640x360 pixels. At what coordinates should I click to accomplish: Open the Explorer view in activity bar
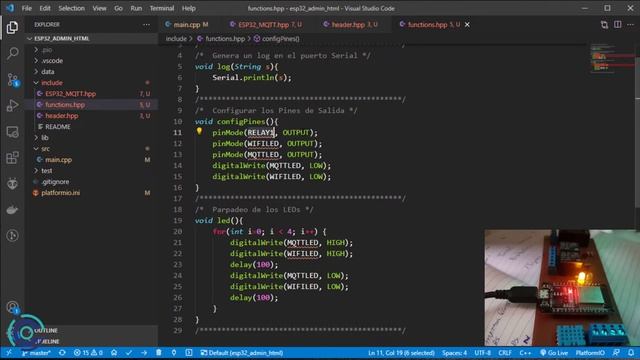coord(12,27)
